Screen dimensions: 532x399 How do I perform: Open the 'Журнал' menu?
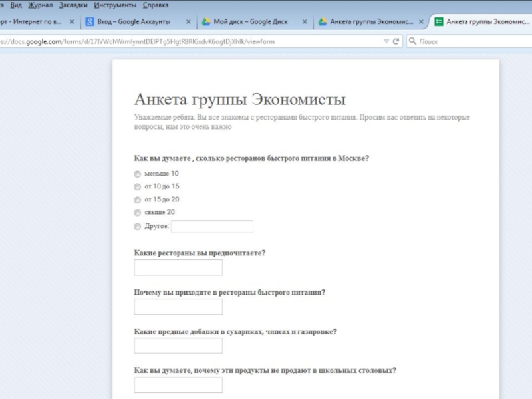point(40,5)
